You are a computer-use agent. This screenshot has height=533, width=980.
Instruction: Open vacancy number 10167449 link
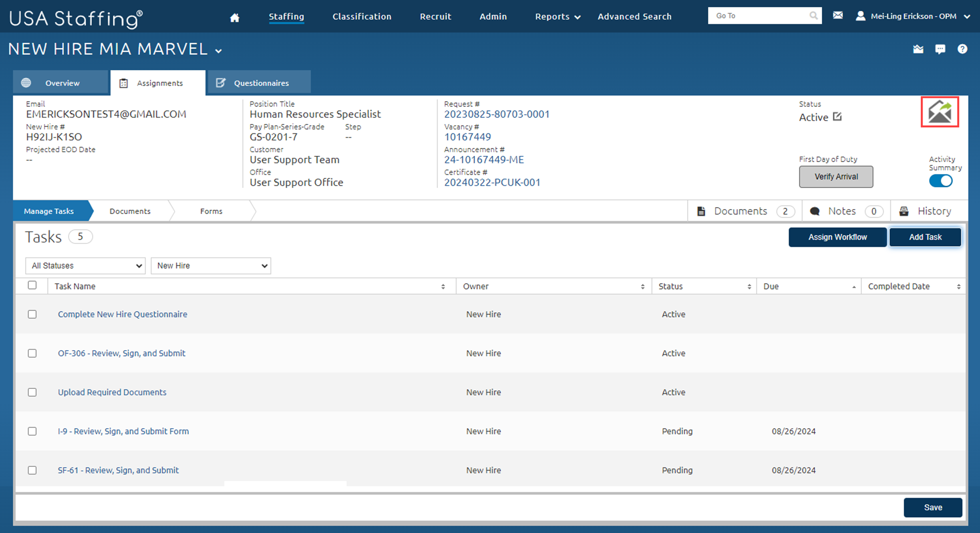click(x=467, y=137)
